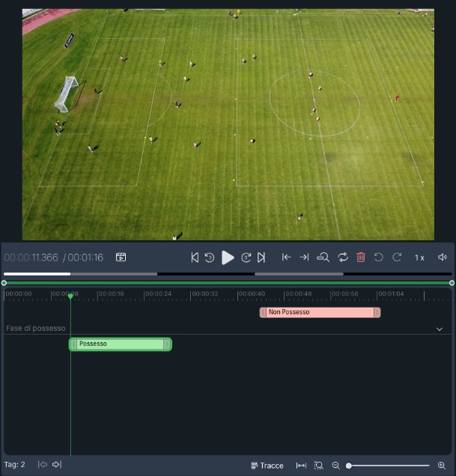
Task: Click the right trim handle of Possesso clip
Action: pyautogui.click(x=167, y=344)
